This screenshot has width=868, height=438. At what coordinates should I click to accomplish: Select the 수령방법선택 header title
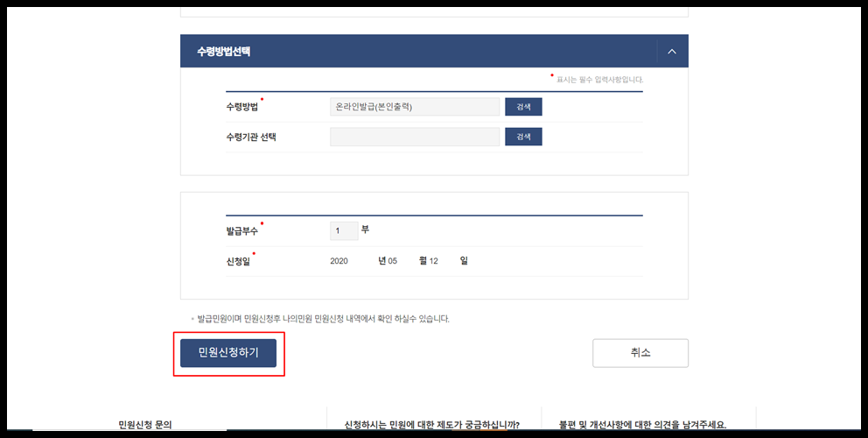[224, 51]
